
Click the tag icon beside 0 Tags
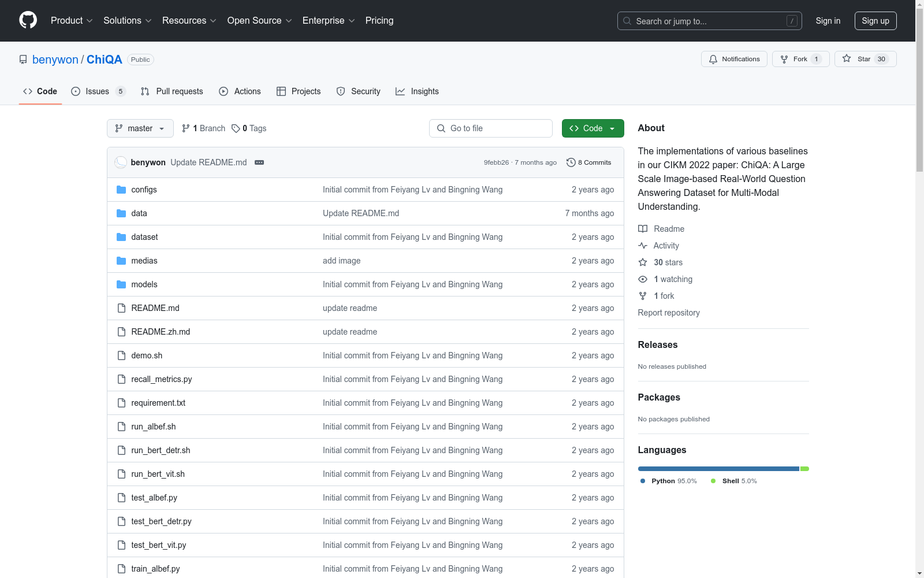click(x=236, y=128)
